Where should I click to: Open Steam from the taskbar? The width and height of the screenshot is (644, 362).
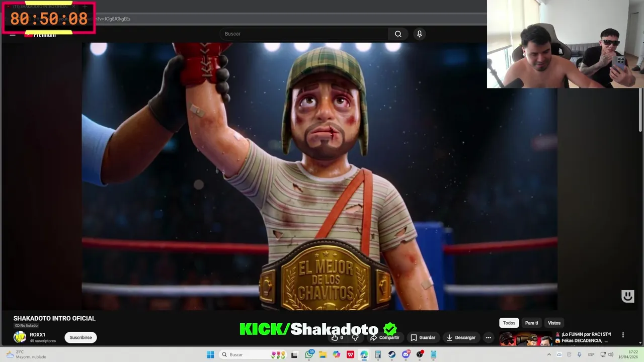391,354
